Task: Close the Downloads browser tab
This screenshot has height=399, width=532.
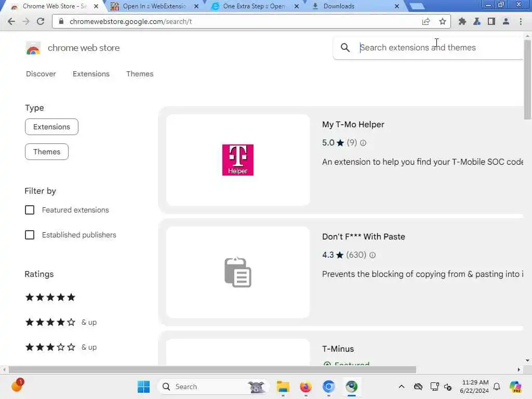Action: pyautogui.click(x=396, y=6)
